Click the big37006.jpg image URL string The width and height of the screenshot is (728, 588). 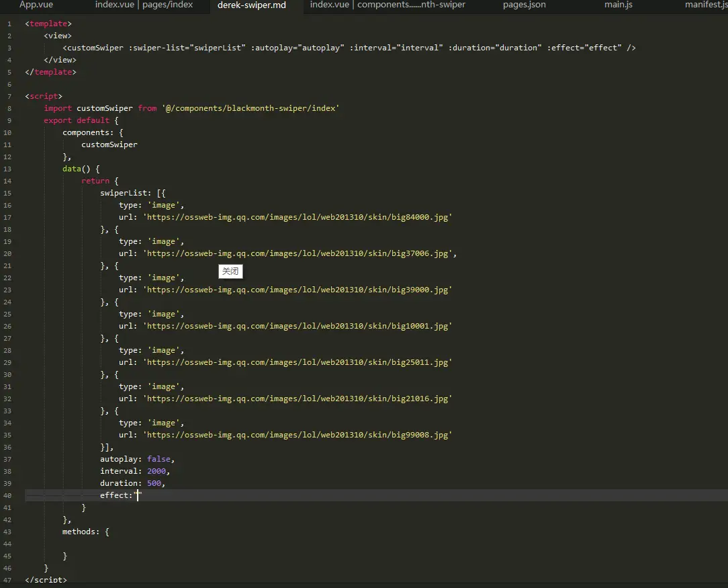(297, 253)
